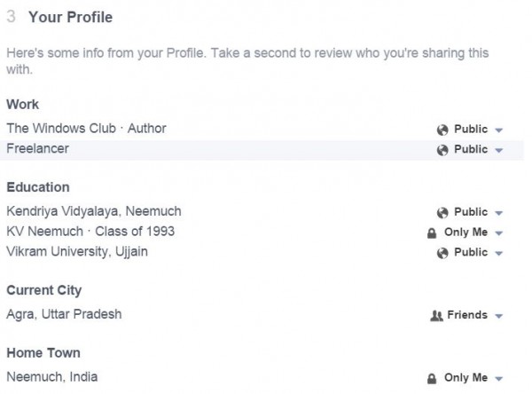Change Friends audience for Current City
The image size is (532, 394).
click(x=466, y=315)
